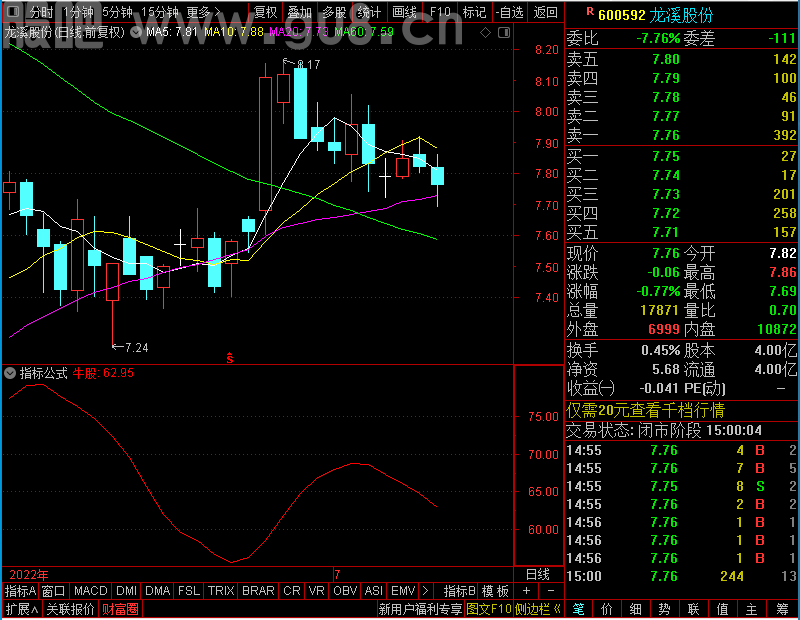800x620 pixels.
Task: Show more indicators via the arrow after EMV
Action: pos(426,591)
